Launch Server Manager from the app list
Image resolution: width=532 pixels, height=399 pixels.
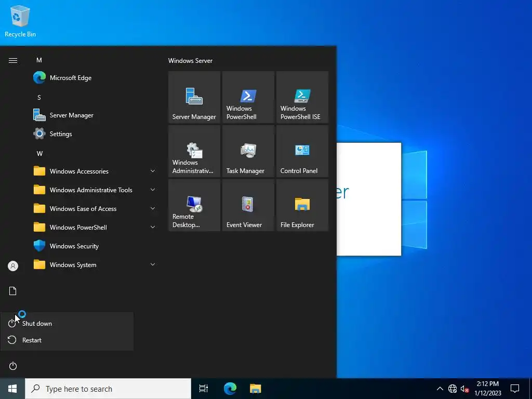coord(94,115)
